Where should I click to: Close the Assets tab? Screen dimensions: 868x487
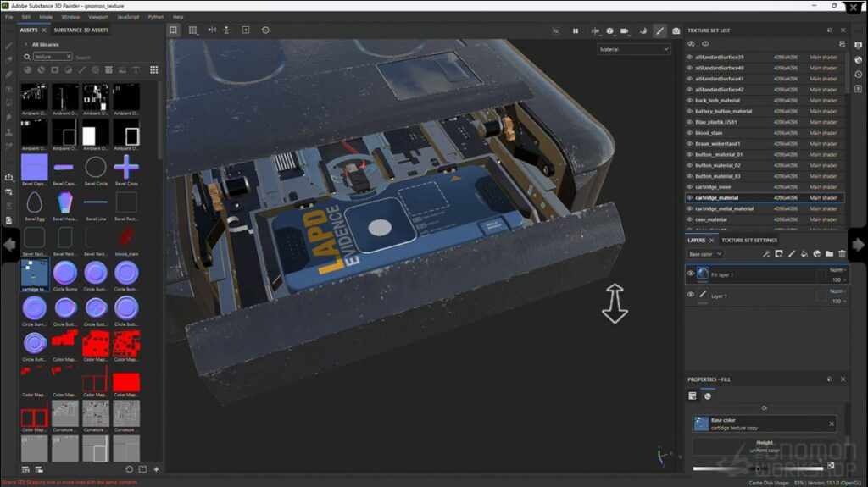(44, 30)
